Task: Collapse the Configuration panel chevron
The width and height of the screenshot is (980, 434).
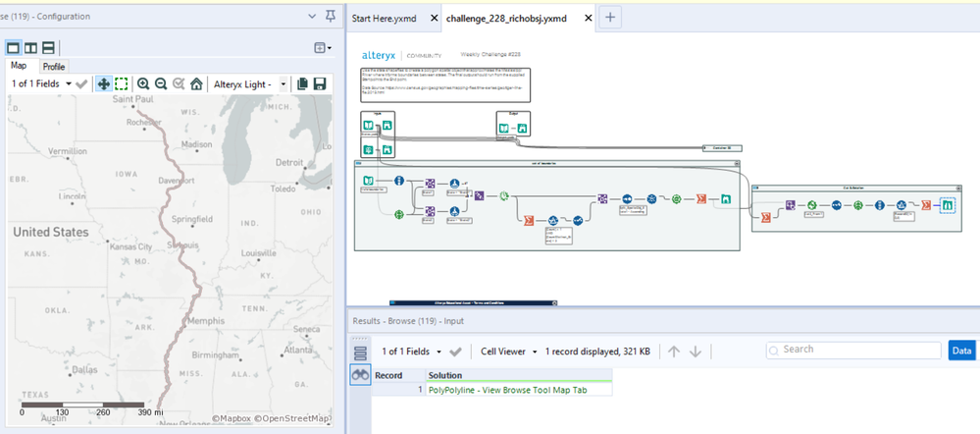Action: tap(313, 17)
